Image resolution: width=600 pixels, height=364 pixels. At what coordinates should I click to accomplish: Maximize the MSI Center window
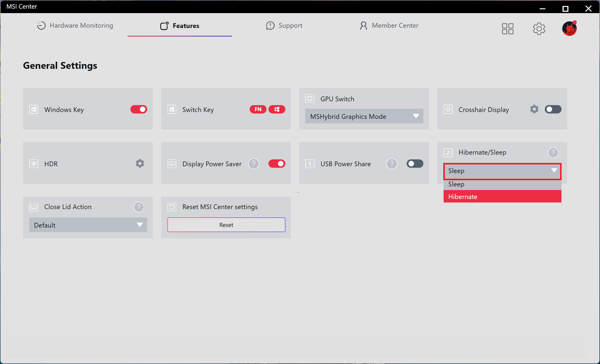click(565, 8)
